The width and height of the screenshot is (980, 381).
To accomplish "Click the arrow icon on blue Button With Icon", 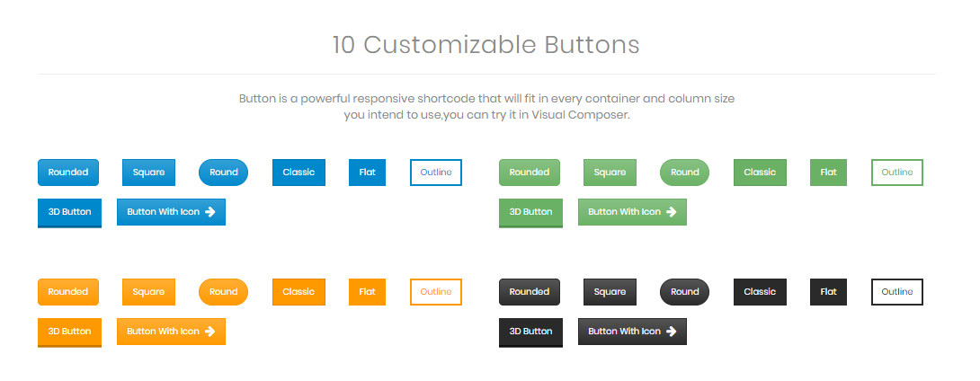I will coord(210,212).
